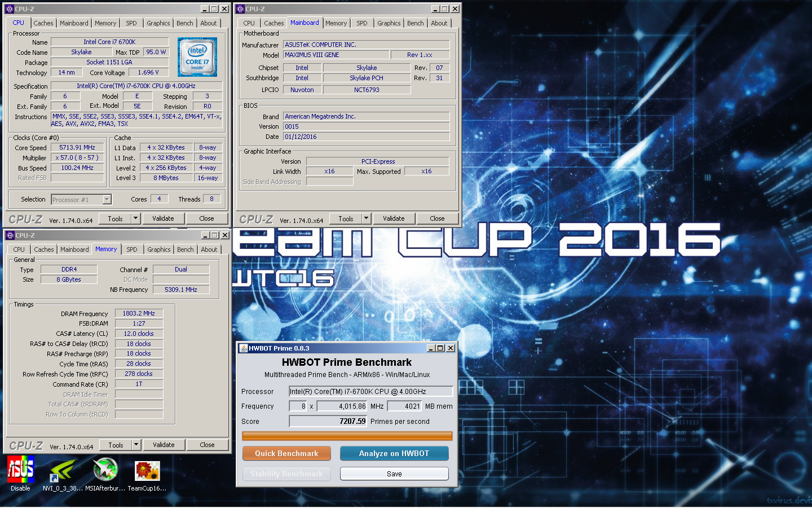Select the processor name Intel Core i7 6700K
This screenshot has height=508, width=812.
pos(109,42)
